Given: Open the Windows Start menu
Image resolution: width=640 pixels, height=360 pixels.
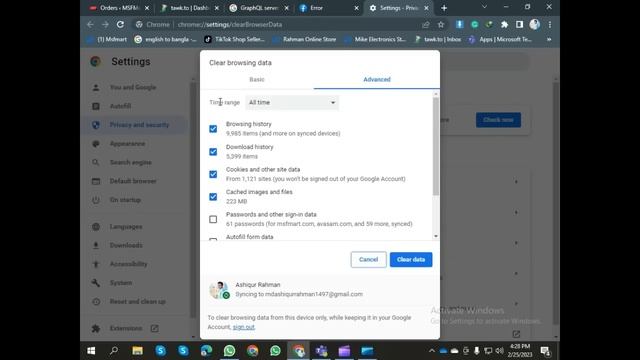Looking at the screenshot, I should 91,351.
